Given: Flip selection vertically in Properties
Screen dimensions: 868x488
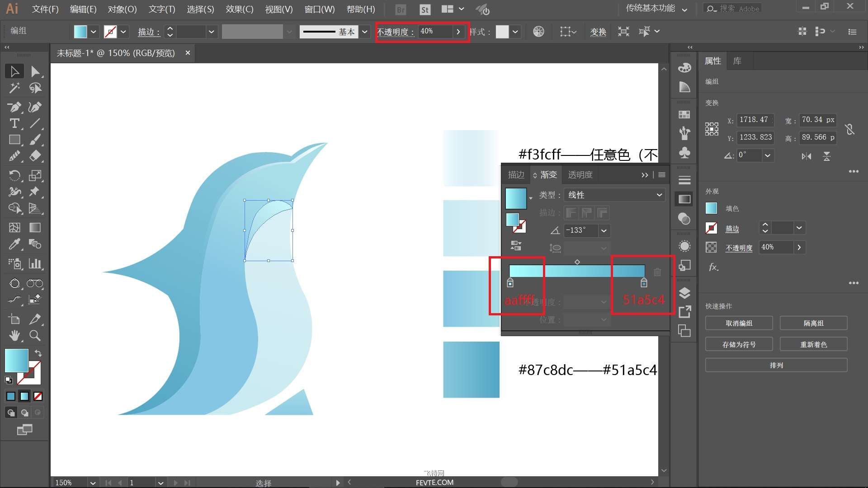Looking at the screenshot, I should tap(826, 156).
